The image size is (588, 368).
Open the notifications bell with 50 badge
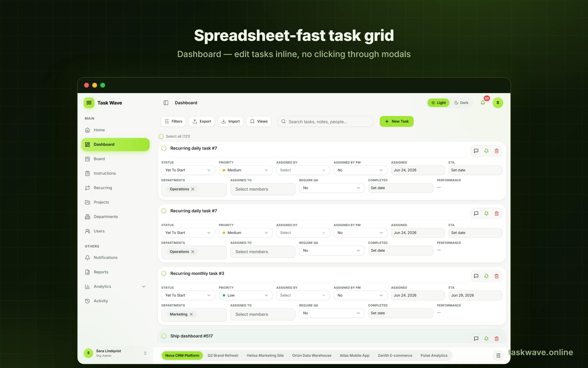click(x=483, y=103)
